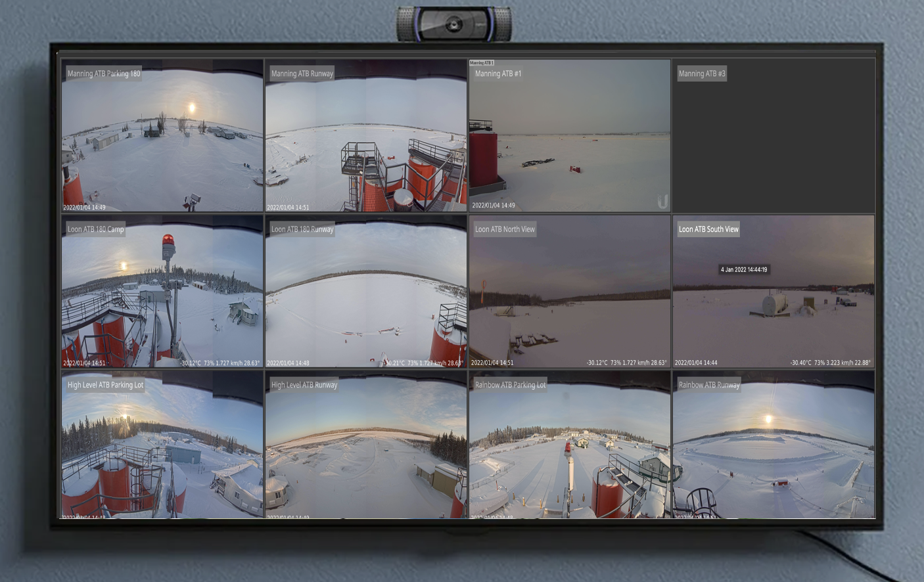This screenshot has height=582, width=924.
Task: Click the 'Loon ATB 180 Runway' label
Action: [302, 229]
